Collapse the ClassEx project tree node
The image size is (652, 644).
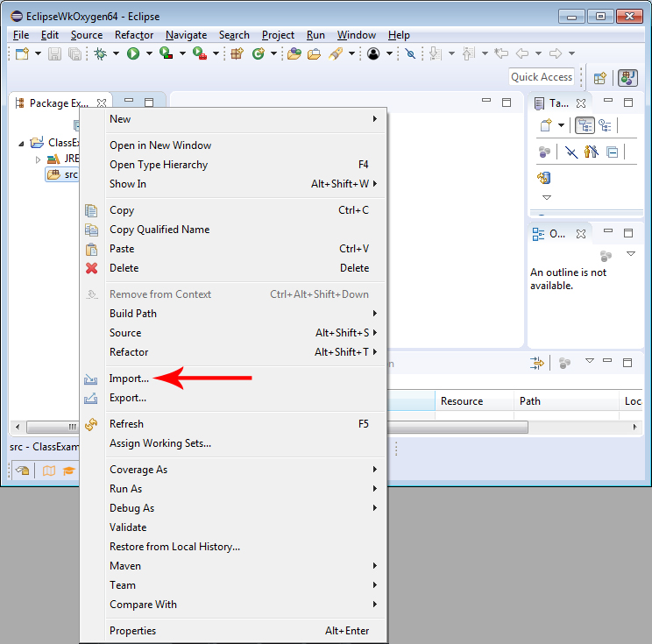tap(21, 144)
